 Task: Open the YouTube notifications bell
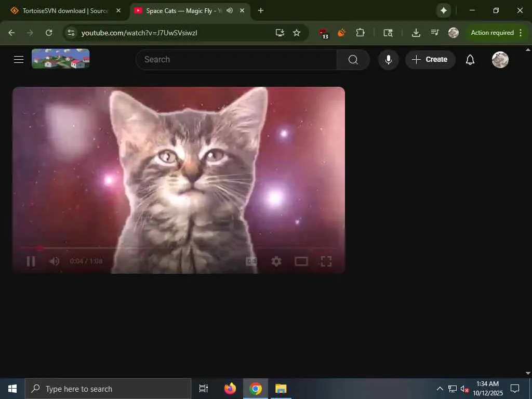tap(470, 60)
